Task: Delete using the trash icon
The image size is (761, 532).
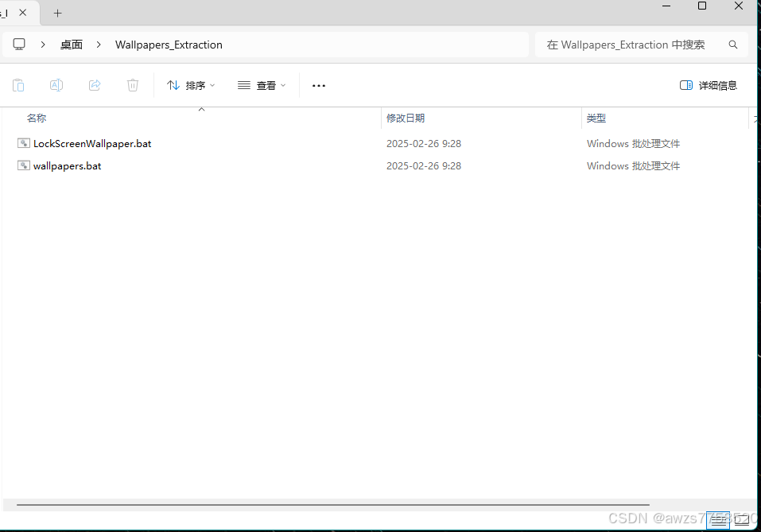Action: tap(132, 85)
